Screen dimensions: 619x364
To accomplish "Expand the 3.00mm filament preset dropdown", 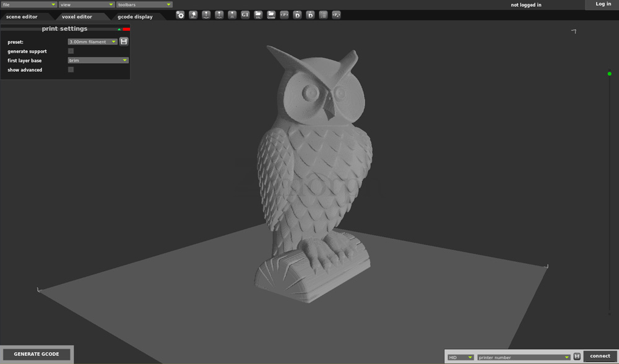I will pyautogui.click(x=92, y=42).
